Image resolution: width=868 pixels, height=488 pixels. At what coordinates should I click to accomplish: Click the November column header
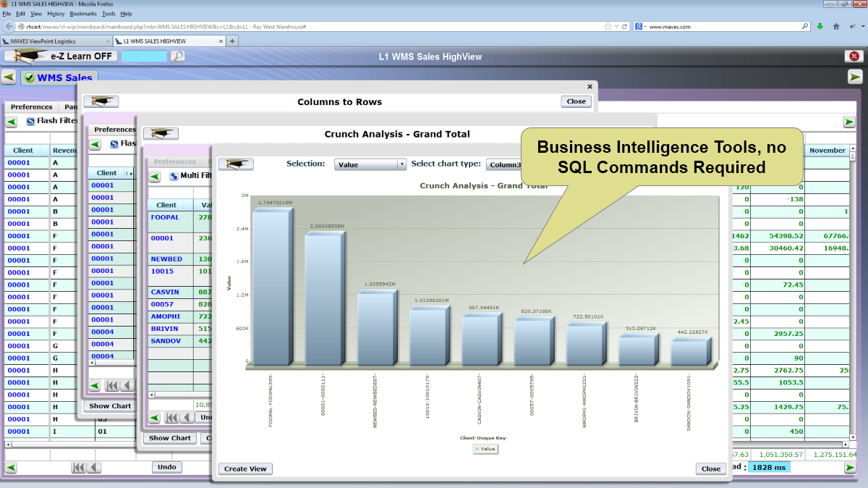click(x=827, y=151)
